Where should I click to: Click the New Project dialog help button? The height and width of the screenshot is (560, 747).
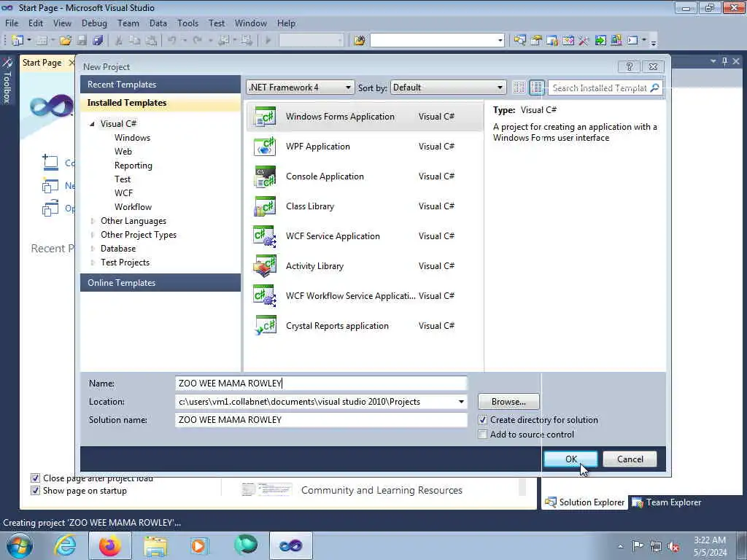click(629, 66)
